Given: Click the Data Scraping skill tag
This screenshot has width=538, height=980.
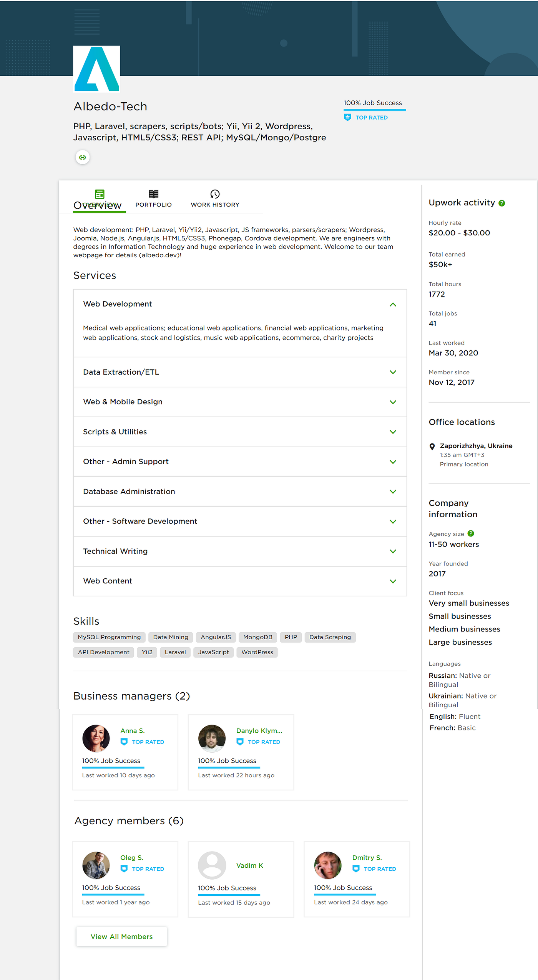Looking at the screenshot, I should point(330,637).
